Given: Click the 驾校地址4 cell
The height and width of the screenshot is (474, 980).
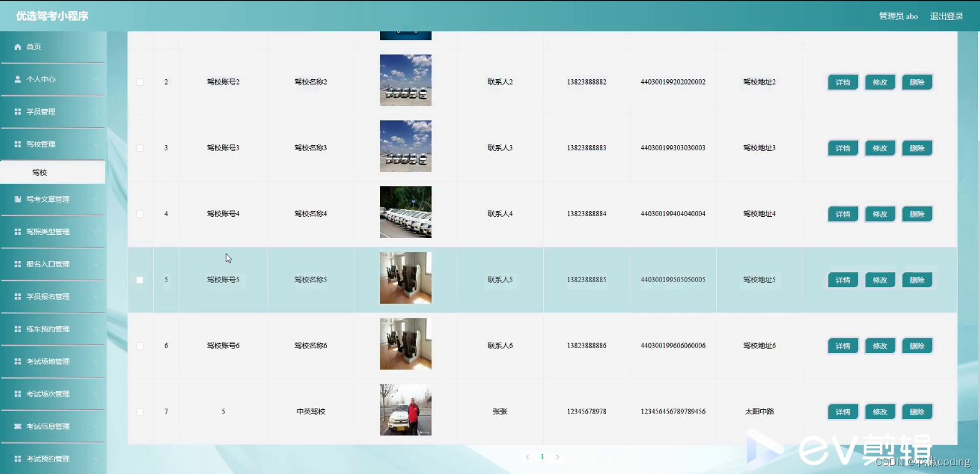Looking at the screenshot, I should (760, 214).
